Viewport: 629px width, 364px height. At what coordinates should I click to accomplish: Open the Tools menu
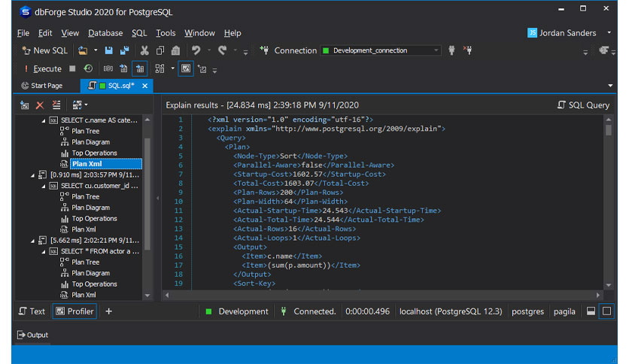pyautogui.click(x=166, y=33)
